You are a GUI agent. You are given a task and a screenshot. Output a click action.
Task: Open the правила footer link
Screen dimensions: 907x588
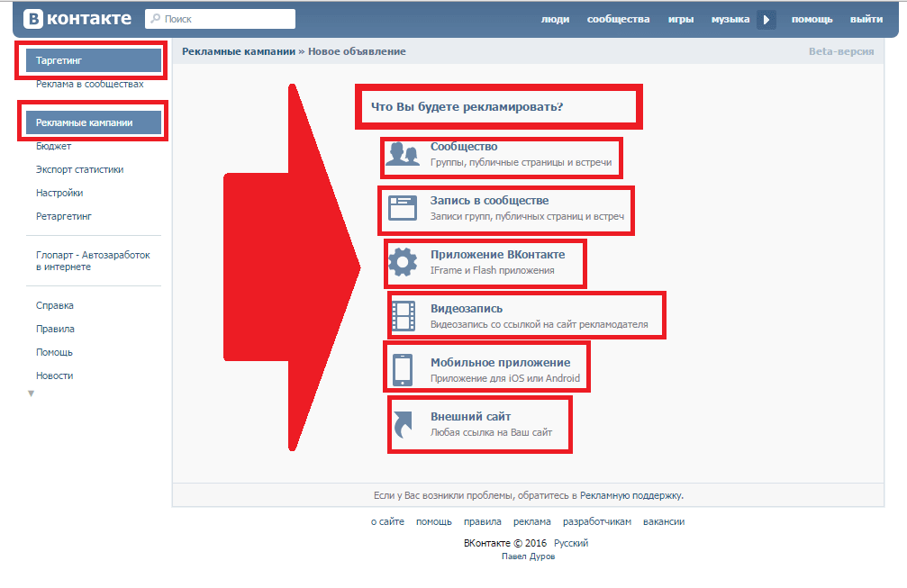tap(483, 521)
